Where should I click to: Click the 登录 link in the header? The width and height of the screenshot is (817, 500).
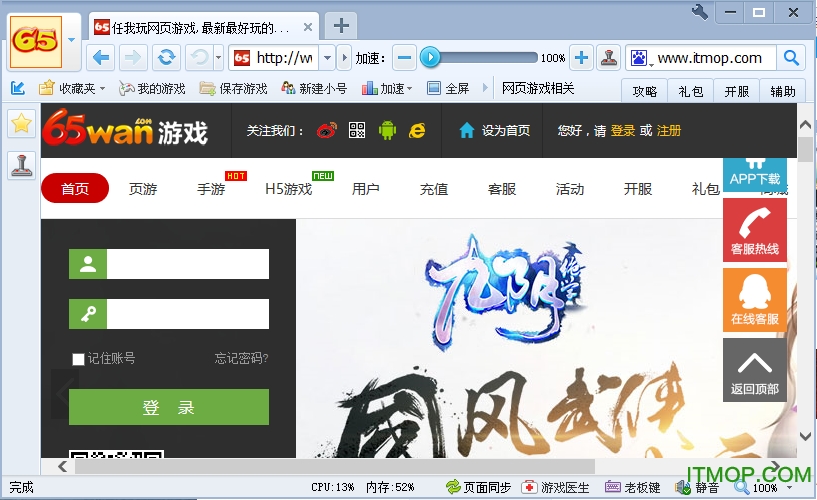click(623, 130)
